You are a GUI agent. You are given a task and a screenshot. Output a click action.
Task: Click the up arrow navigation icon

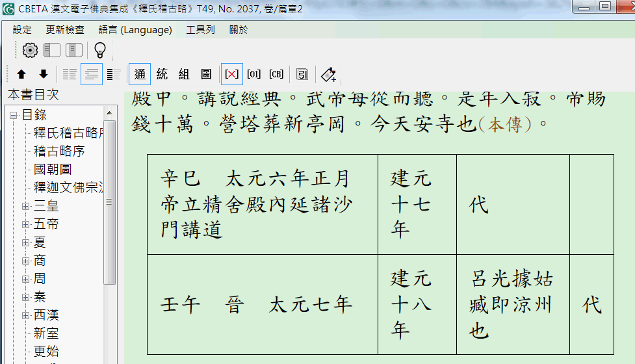[x=21, y=75]
